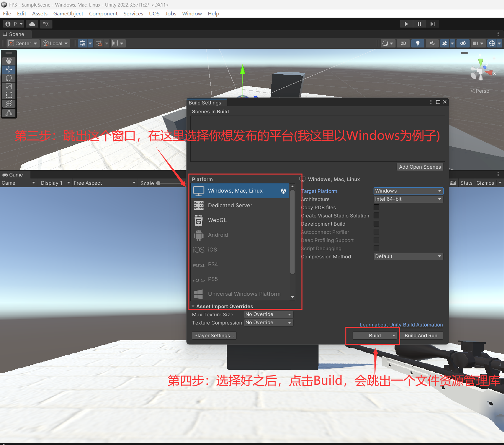Open Compression Method Default dropdown
504x445 pixels.
coord(408,256)
